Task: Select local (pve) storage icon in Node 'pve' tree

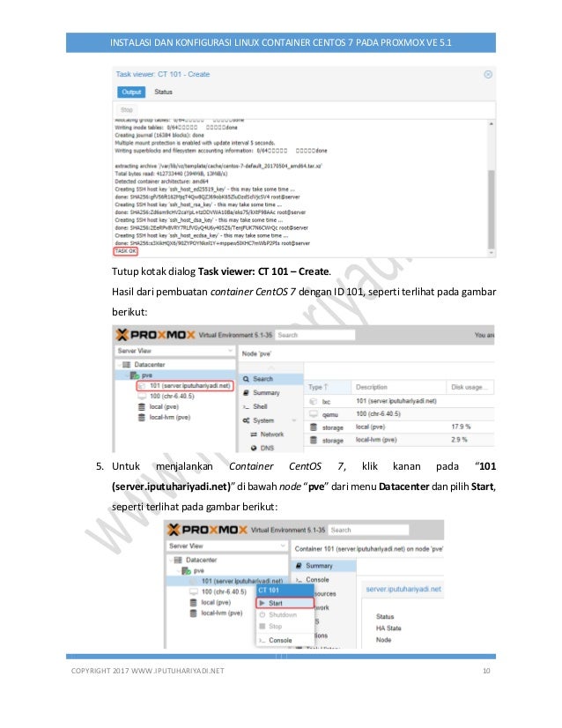Action: coord(142,406)
